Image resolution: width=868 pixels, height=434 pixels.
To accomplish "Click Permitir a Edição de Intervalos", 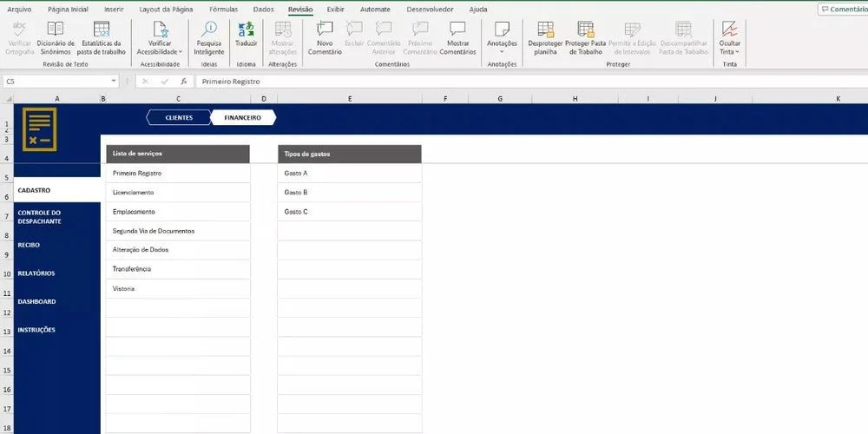I will coord(632,38).
